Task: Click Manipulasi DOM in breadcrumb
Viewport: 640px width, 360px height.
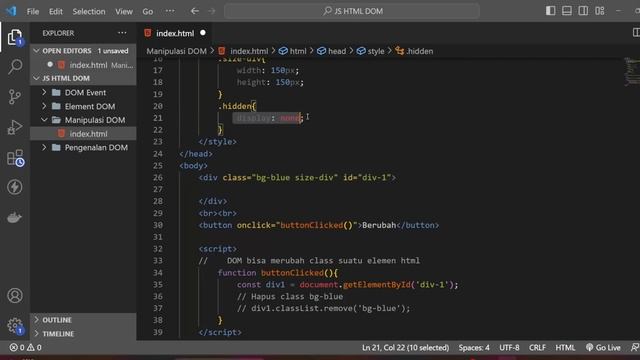Action: [x=176, y=51]
